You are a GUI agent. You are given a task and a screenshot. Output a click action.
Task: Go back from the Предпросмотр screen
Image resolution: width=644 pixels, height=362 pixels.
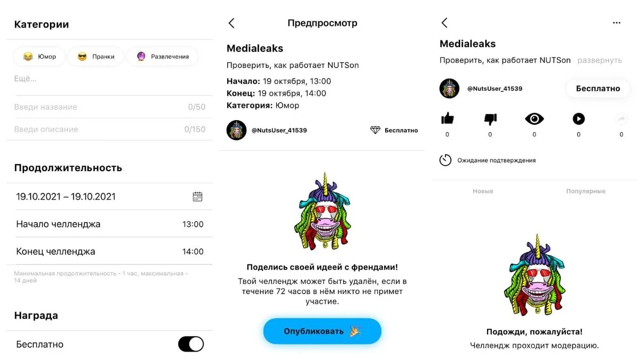pyautogui.click(x=231, y=23)
